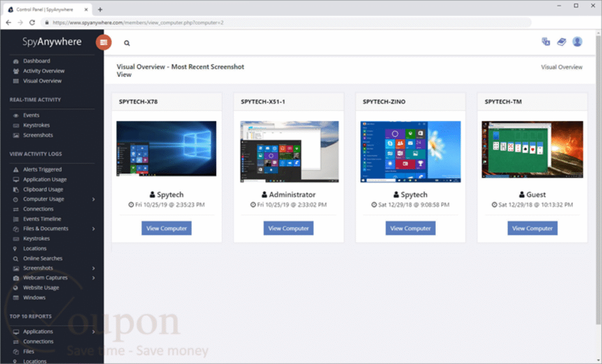Click the Webcam Captures camera icon
The width and height of the screenshot is (602, 364).
(16, 278)
